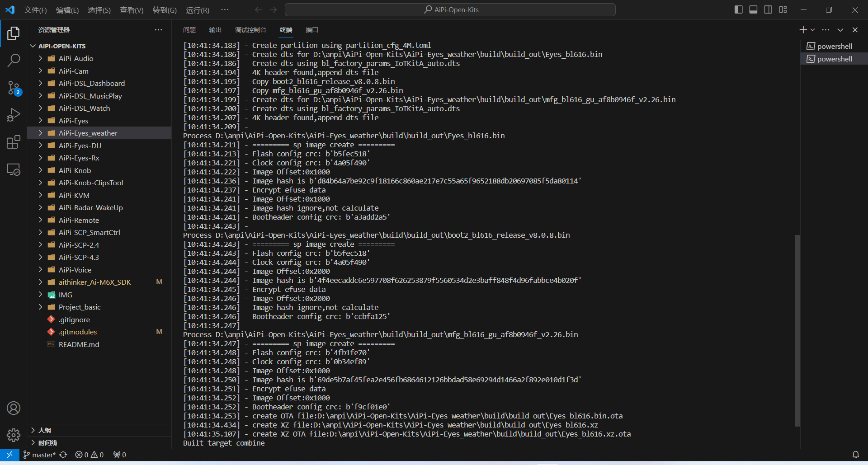Select the 终端 terminal tab
The height and width of the screenshot is (465, 868).
[286, 30]
